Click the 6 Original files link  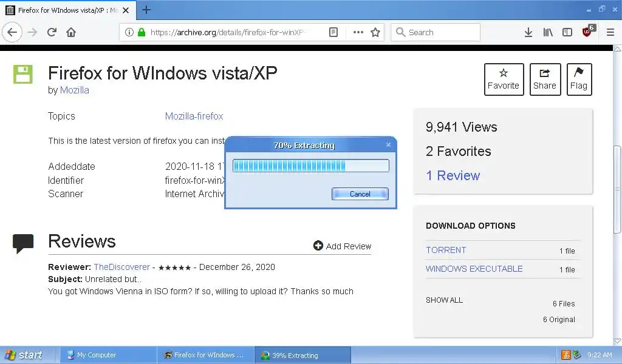pos(559,319)
